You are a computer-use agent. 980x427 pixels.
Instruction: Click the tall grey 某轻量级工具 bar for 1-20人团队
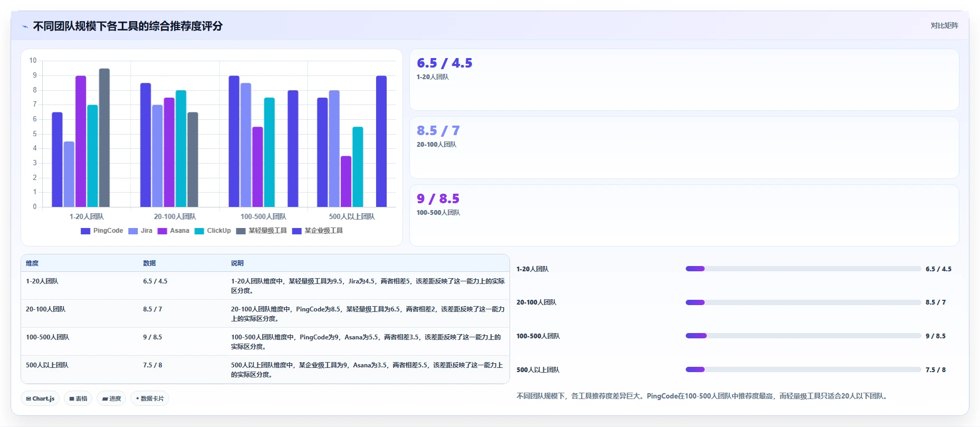click(104, 138)
